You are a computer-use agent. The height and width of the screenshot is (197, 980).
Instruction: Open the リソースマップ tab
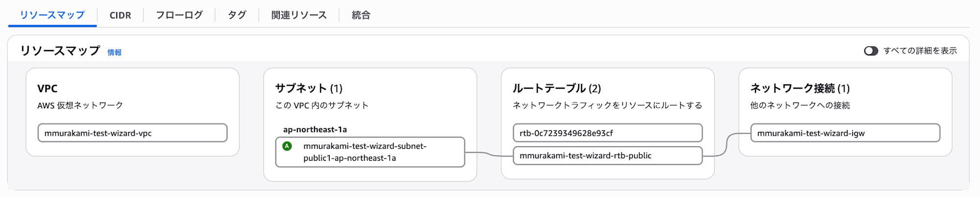(x=52, y=15)
